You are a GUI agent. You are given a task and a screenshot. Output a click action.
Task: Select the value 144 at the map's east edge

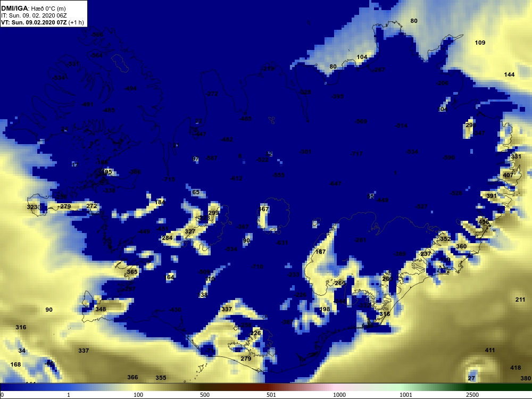click(509, 74)
